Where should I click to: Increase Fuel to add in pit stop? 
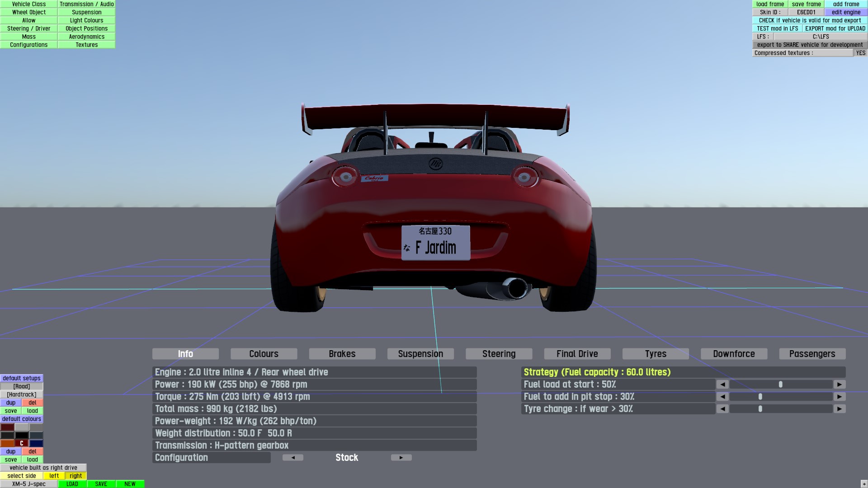(840, 397)
